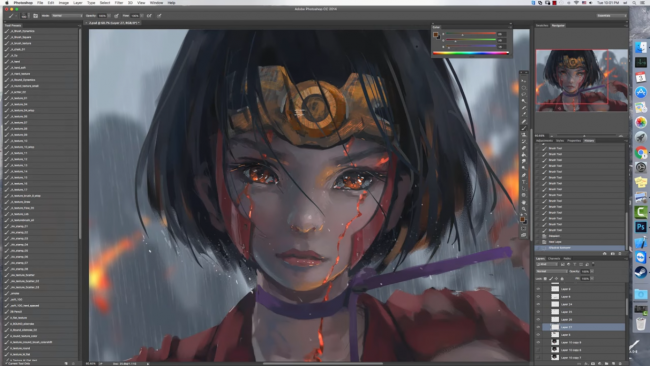Hide Layer 27 with its eye icon
Image resolution: width=650 pixels, height=366 pixels.
click(x=538, y=327)
